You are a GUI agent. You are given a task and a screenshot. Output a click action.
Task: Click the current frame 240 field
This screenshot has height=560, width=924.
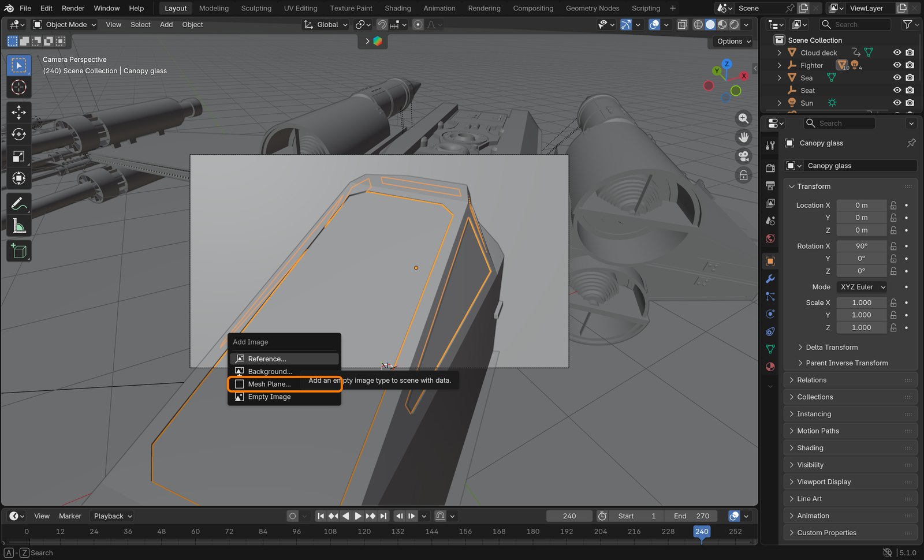click(x=569, y=516)
